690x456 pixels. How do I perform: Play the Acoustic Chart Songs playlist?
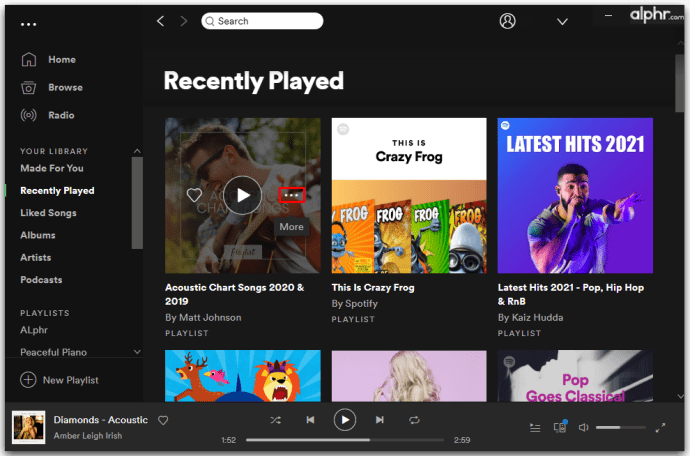click(242, 195)
